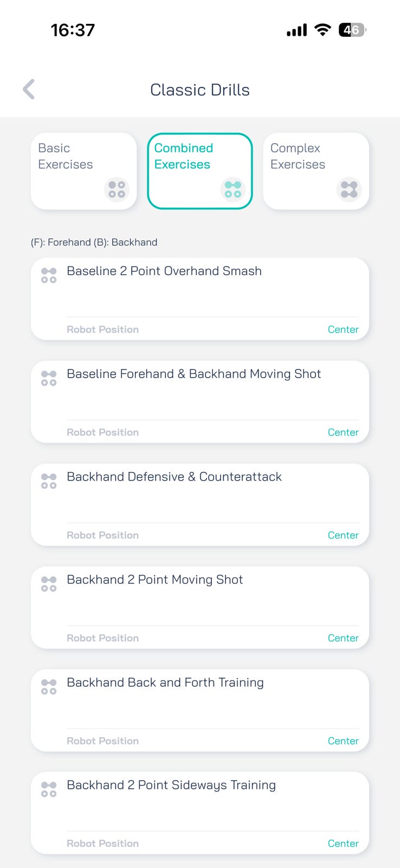400x868 pixels.
Task: Tap Center robot position for Backhand 2 Point Moving Shot
Action: coord(343,638)
